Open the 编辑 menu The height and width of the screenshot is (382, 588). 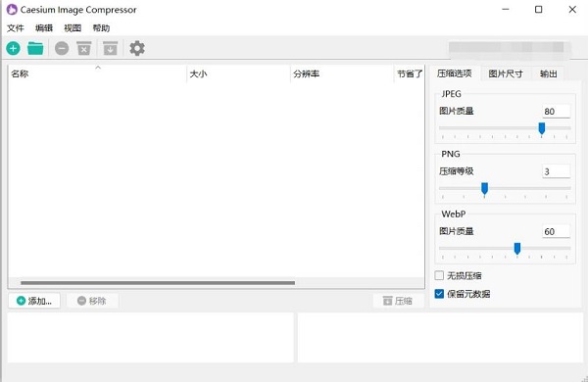click(44, 28)
